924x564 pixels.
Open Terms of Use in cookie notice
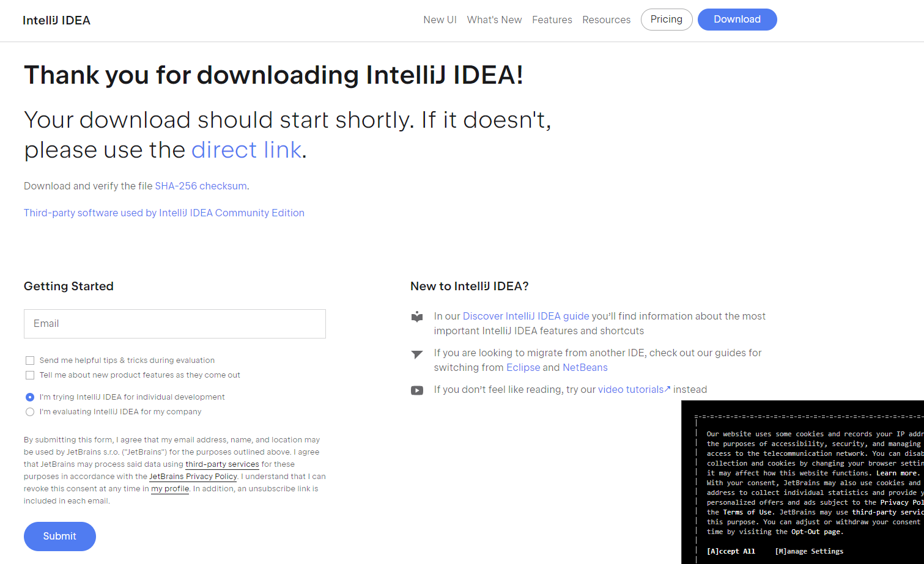point(747,512)
